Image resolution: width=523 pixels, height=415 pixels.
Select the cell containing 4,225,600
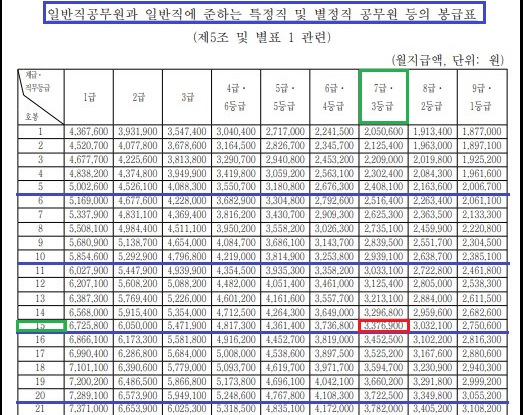pyautogui.click(x=138, y=160)
